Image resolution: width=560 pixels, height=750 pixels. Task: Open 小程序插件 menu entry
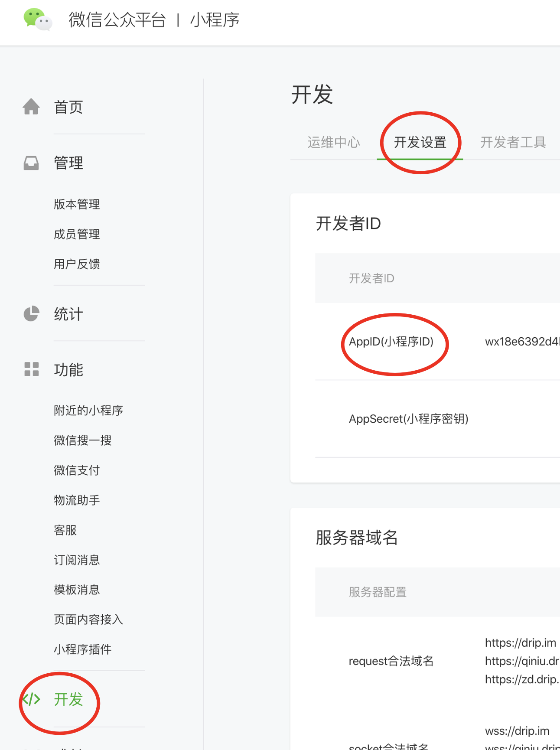click(x=83, y=649)
